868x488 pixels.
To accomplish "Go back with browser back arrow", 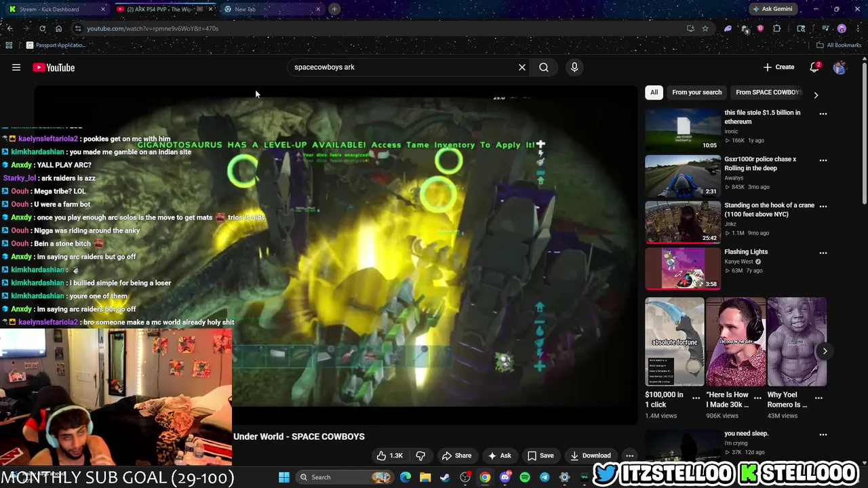I will coord(9,28).
